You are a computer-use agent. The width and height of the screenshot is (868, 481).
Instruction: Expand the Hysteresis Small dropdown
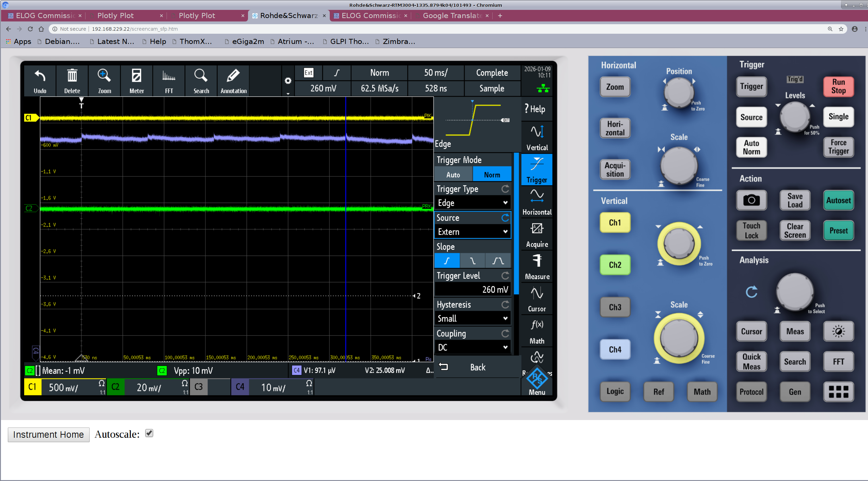tap(472, 319)
